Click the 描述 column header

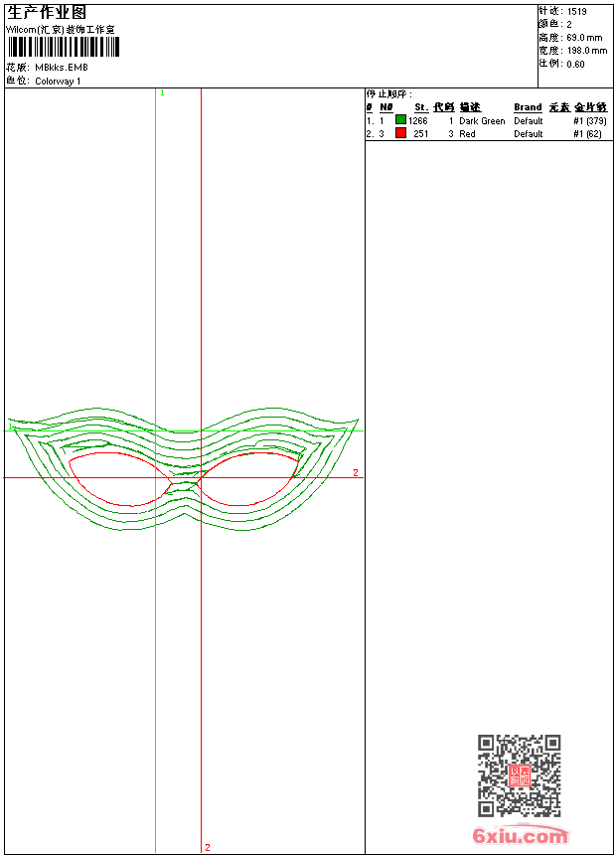(470, 107)
